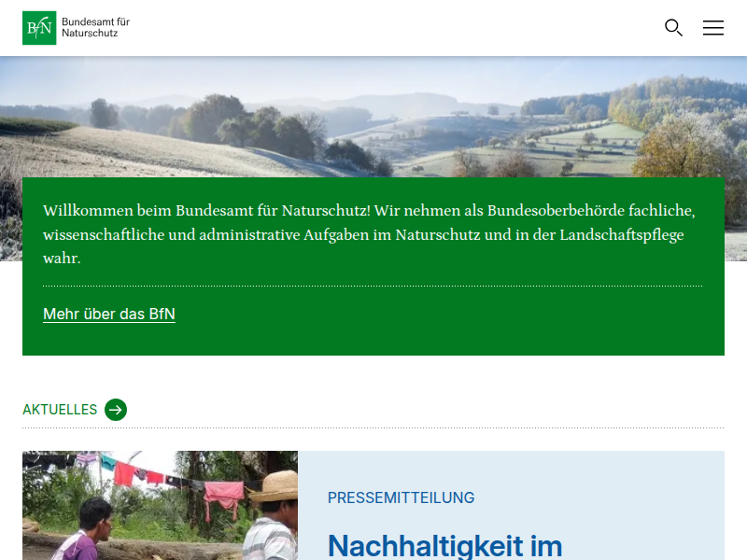Click the 'Willkommen beim Bundesamt' welcome paragraph
Screen dimensions: 747x560
(x=370, y=234)
